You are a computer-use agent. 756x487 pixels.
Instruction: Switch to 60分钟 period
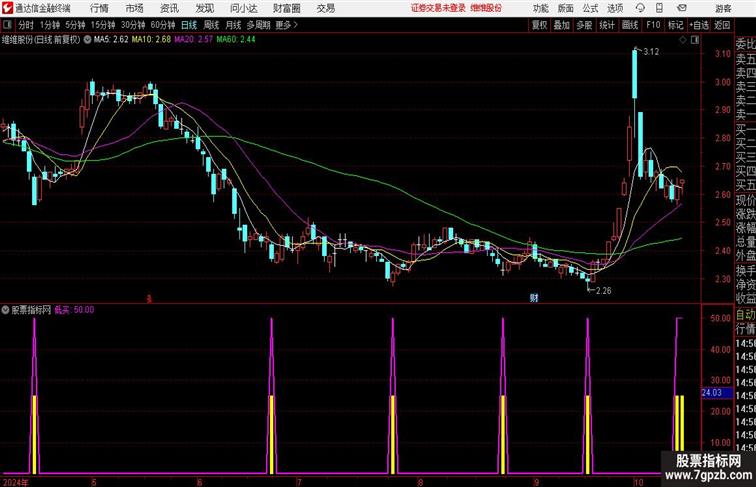point(163,25)
